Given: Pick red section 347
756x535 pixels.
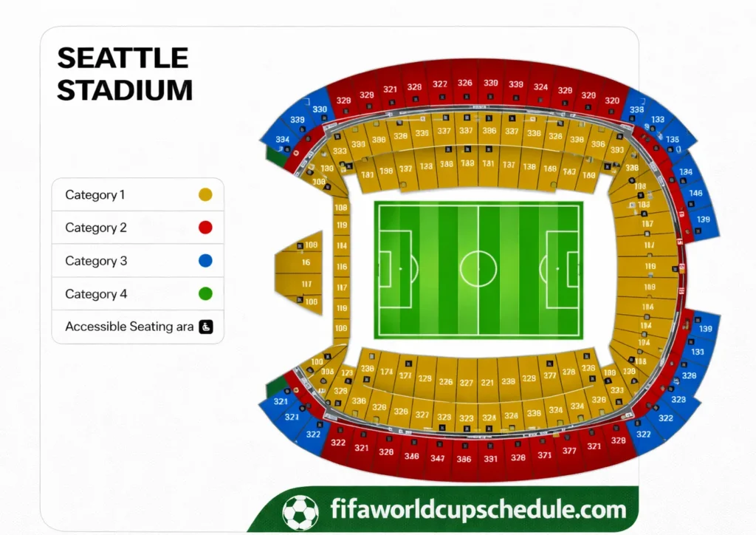Looking at the screenshot, I should tap(438, 459).
